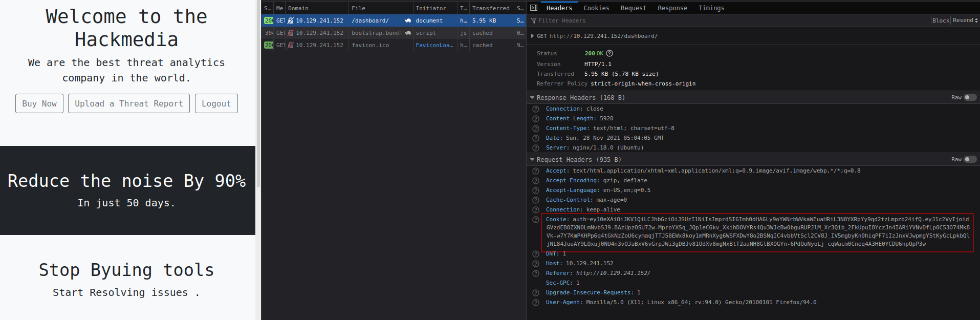980x320 pixels.
Task: Click the Upload a Threat Report button
Action: pos(129,103)
